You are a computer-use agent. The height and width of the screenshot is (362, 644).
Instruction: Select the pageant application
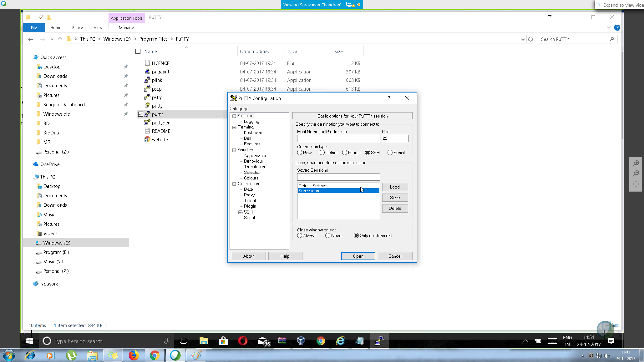pyautogui.click(x=161, y=72)
